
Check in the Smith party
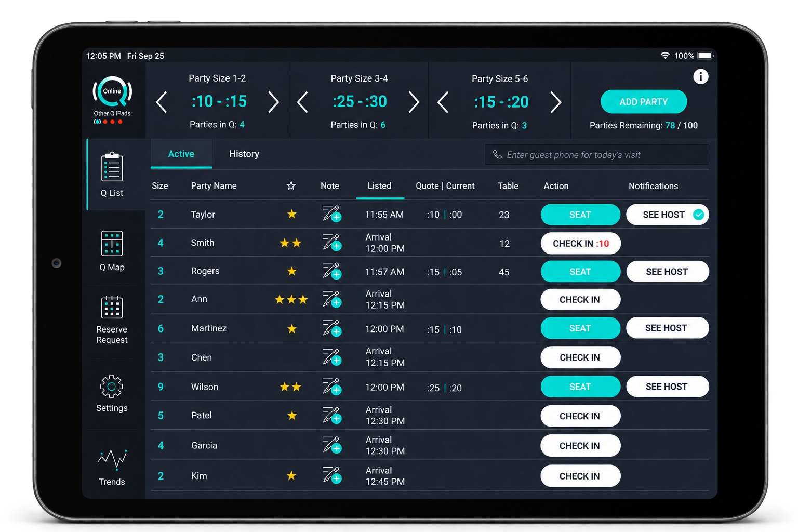point(580,243)
